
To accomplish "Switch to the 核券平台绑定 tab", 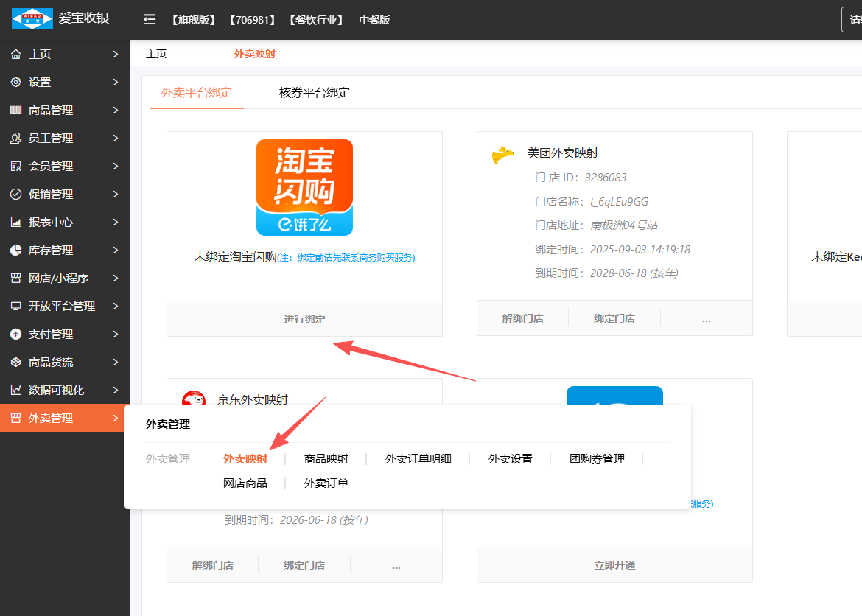I will 315,93.
